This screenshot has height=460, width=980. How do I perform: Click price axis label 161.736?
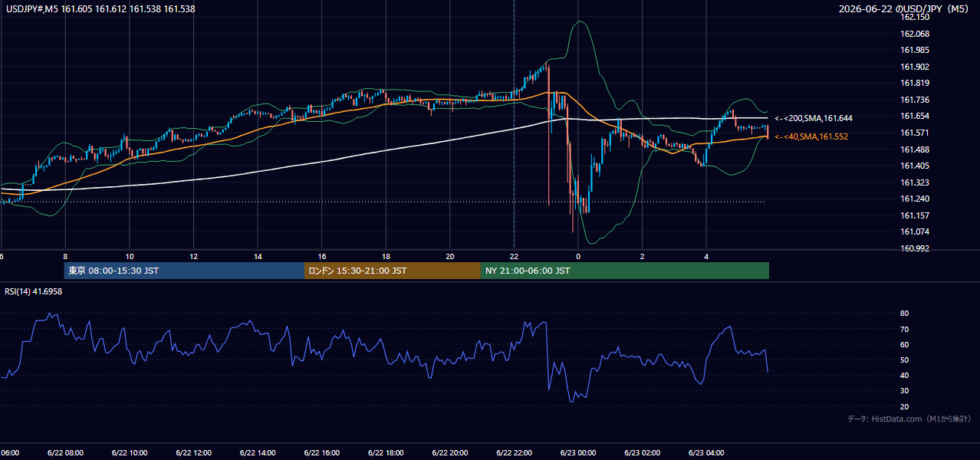(x=914, y=100)
